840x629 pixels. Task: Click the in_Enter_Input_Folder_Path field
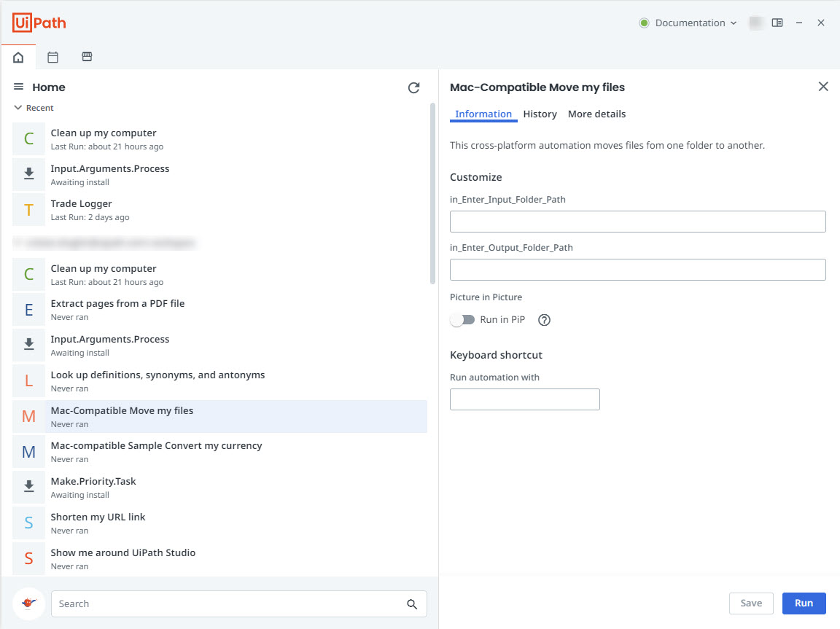637,222
